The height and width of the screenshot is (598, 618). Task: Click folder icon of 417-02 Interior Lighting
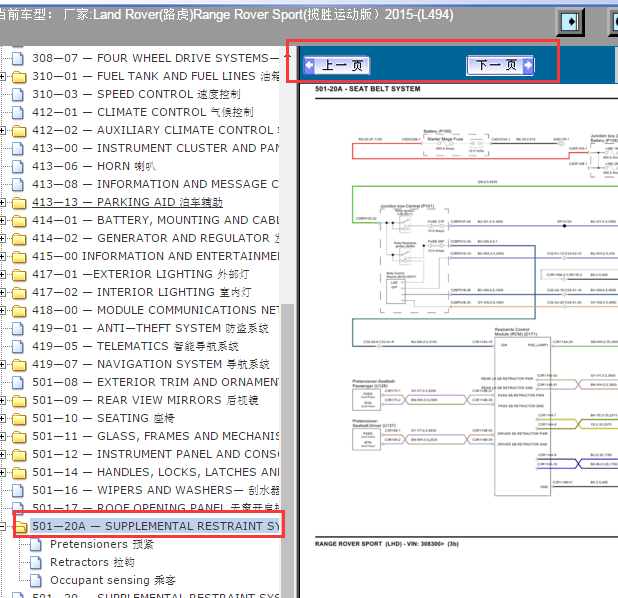19,292
